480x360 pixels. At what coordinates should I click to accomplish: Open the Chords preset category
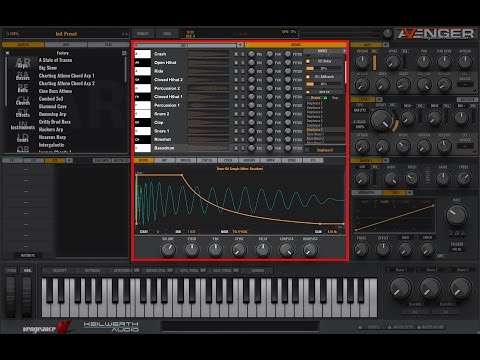[x=23, y=101]
